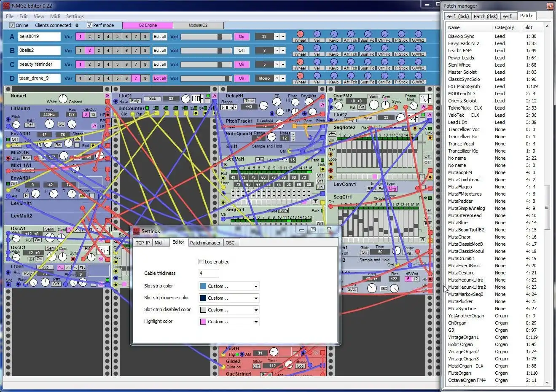Image resolution: width=556 pixels, height=392 pixels.
Task: Click the FltMulti1 Res knob
Action: pos(72,124)
